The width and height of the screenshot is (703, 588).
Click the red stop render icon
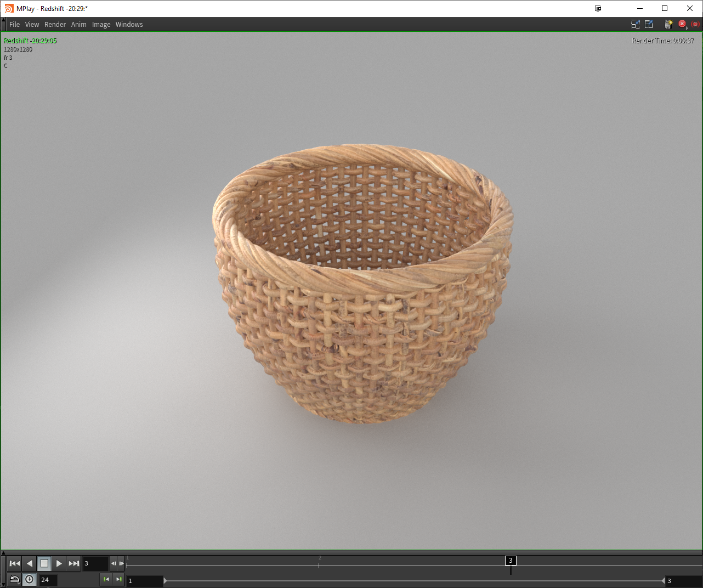pos(682,24)
